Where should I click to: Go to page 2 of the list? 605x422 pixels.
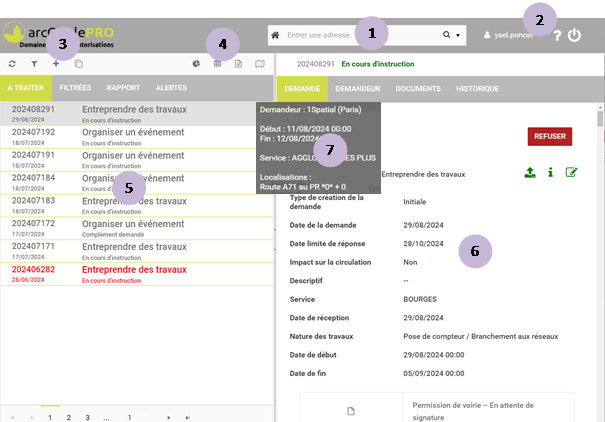68,415
